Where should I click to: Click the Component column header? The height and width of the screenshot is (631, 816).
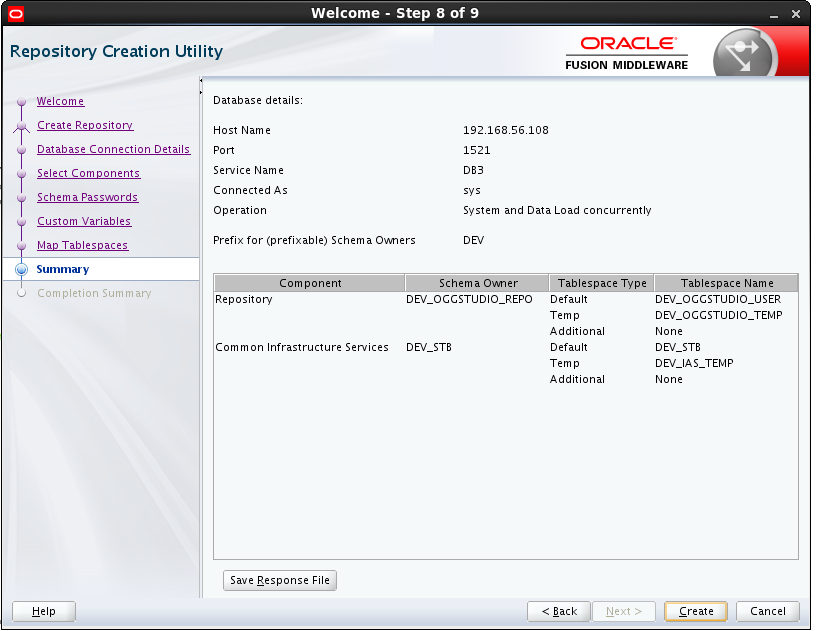[x=310, y=283]
